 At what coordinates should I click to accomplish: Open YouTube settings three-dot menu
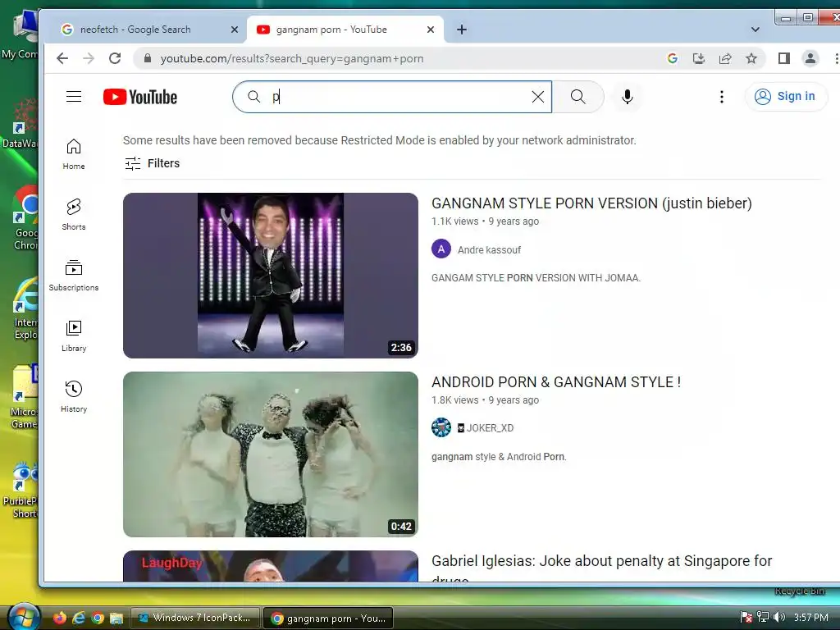722,97
